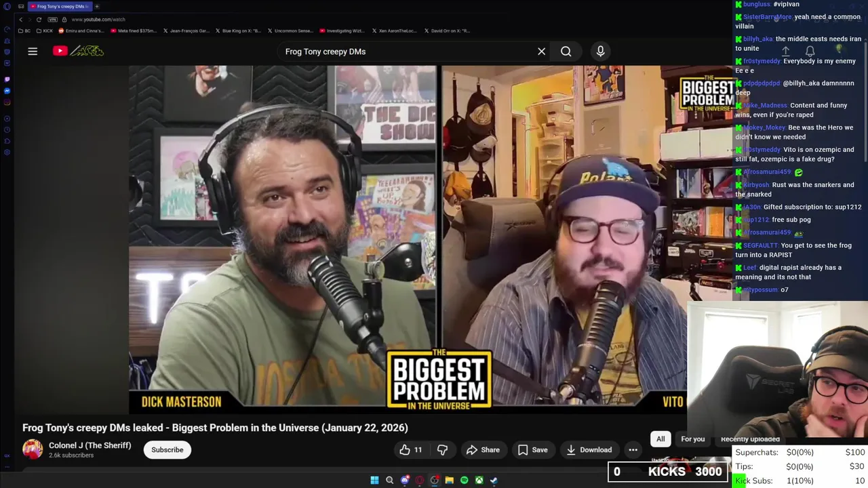Open Opera GX from taskbar
This screenshot has width=868, height=488.
(x=420, y=480)
